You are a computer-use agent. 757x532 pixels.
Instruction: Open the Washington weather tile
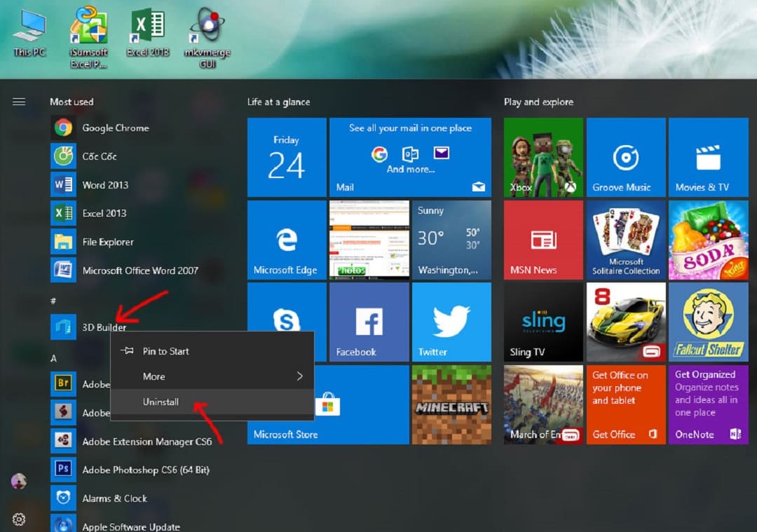click(451, 240)
